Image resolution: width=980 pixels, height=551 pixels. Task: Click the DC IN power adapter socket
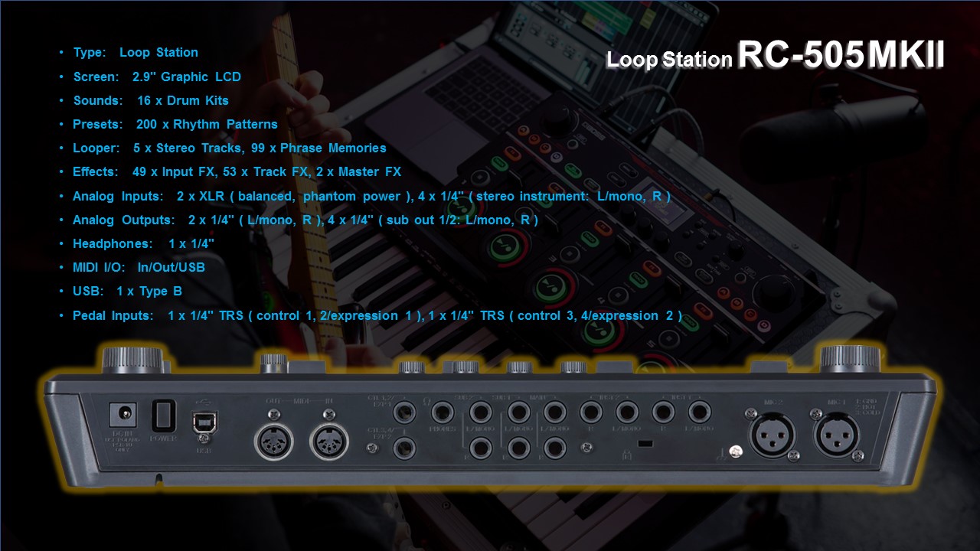pos(122,415)
